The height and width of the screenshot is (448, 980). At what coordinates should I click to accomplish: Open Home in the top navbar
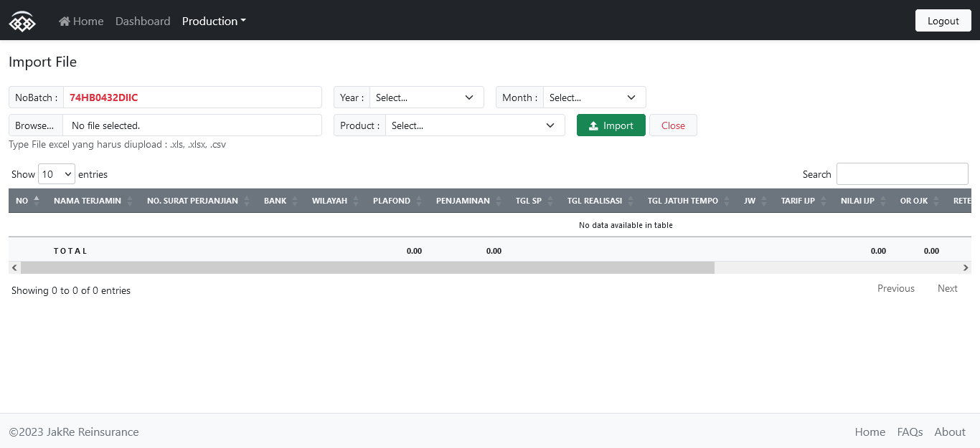coord(81,22)
